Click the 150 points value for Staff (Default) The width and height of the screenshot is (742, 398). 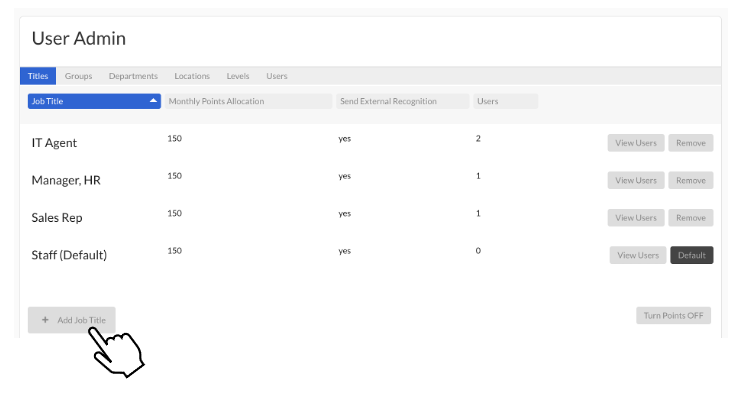click(174, 250)
